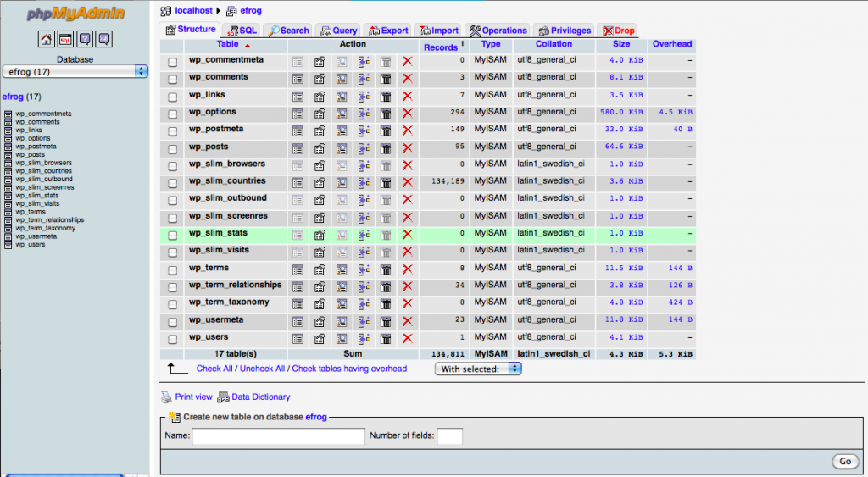Tick the wp_slim_countries row checkbox
The width and height of the screenshot is (868, 477).
[173, 183]
